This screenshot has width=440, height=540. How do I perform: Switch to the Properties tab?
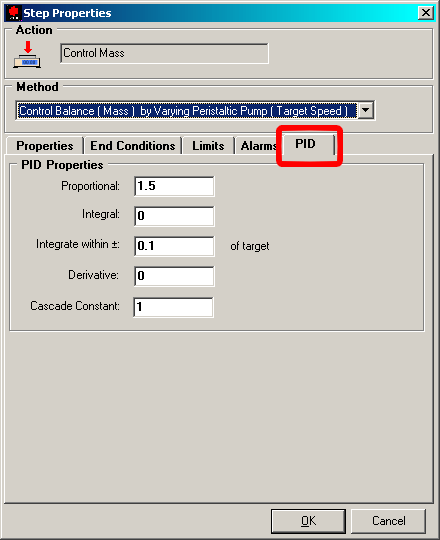[x=45, y=146]
